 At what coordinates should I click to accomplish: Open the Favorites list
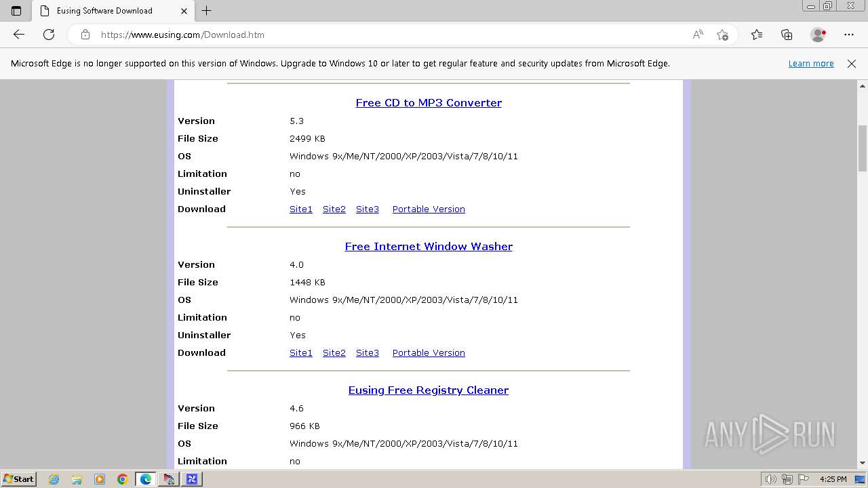[x=757, y=35]
